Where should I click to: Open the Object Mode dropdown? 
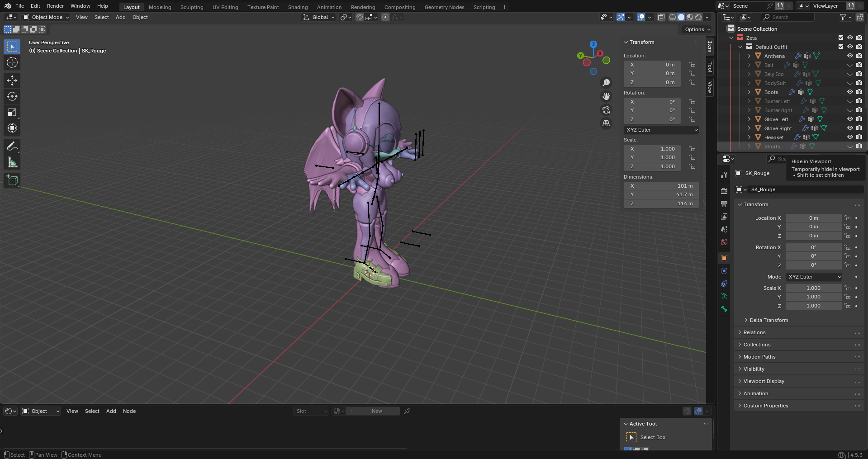tap(46, 17)
